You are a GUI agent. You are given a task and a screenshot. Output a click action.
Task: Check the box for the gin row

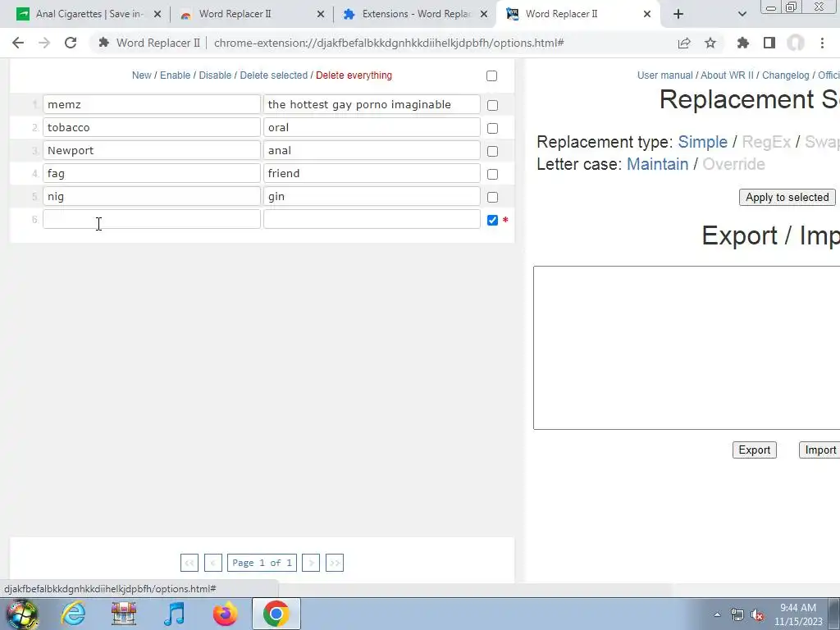click(492, 198)
